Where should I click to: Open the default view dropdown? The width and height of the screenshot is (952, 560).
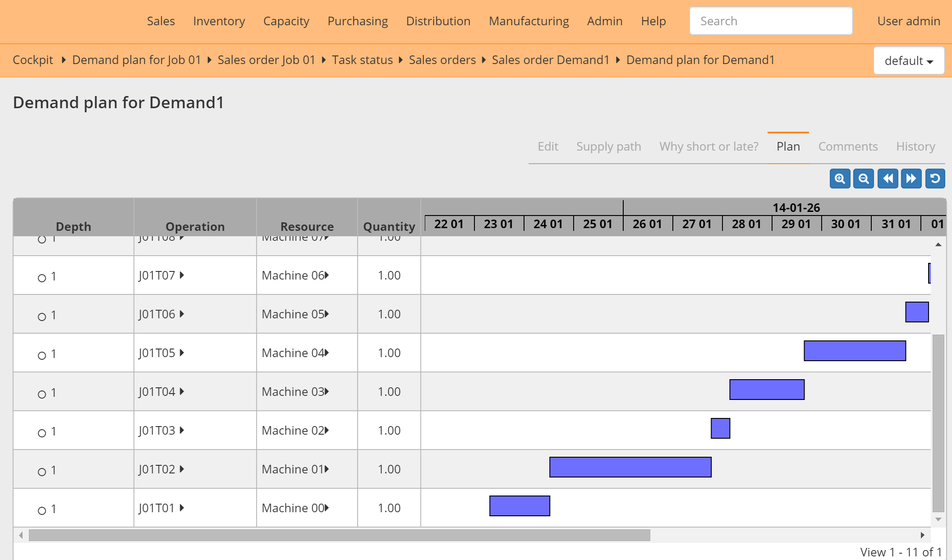[x=909, y=60]
